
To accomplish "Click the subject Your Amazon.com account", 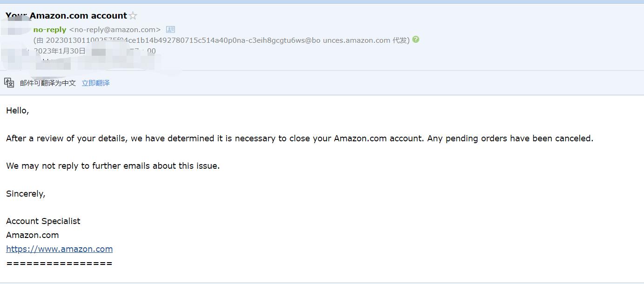I will tap(65, 15).
